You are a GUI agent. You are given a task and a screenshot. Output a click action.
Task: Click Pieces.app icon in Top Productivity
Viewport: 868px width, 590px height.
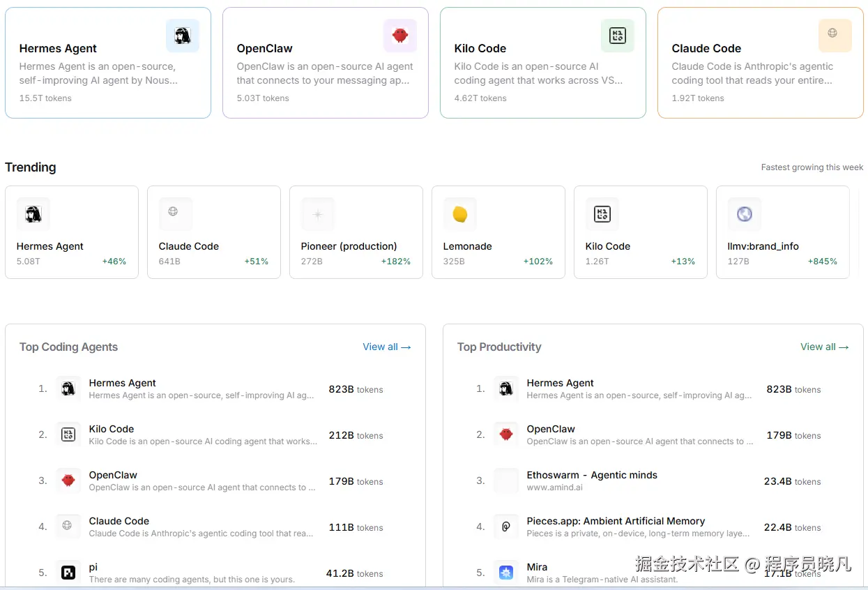coord(506,527)
